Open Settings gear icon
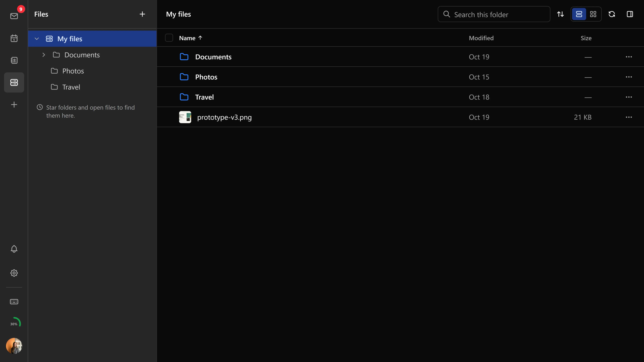 [14, 273]
